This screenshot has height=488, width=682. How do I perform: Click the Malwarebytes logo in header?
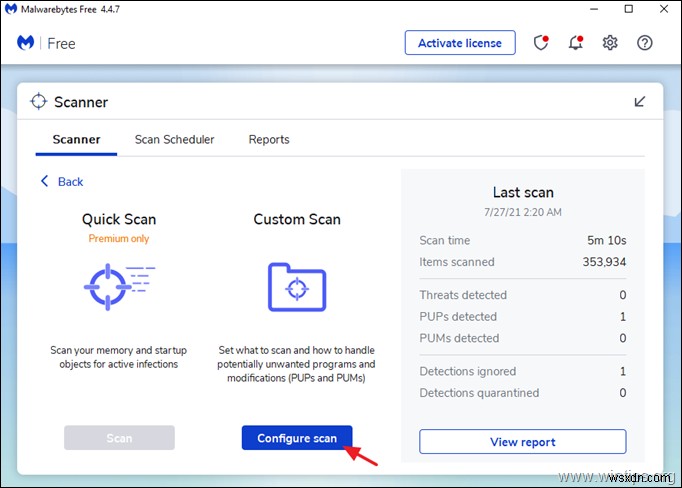pos(27,43)
